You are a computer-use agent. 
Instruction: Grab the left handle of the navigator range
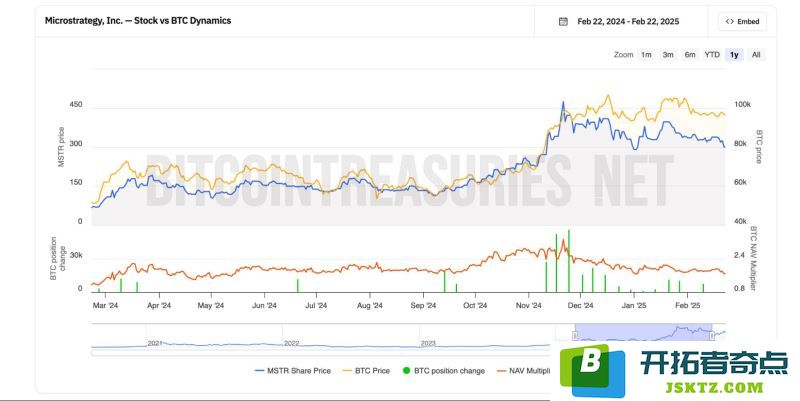click(x=575, y=335)
